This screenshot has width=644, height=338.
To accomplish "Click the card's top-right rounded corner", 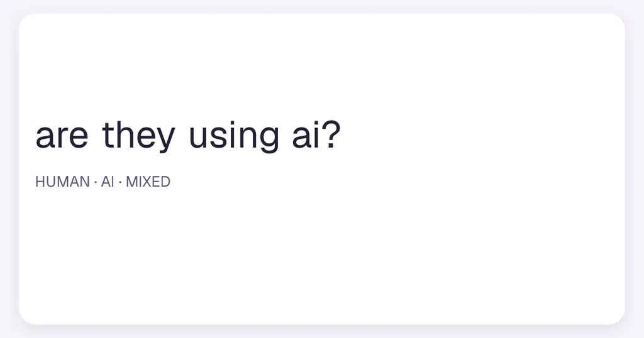I will (x=618, y=21).
